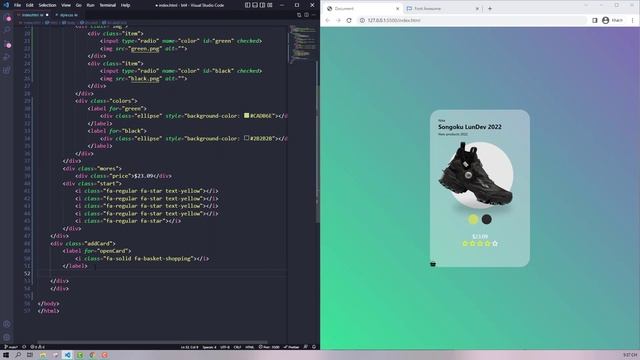Open Source Control view in activity bar
The width and height of the screenshot is (640, 360).
pos(7,44)
